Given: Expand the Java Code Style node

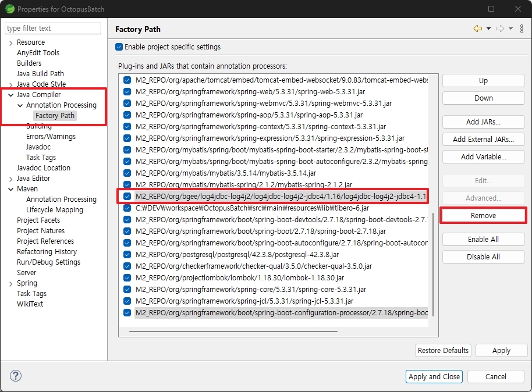Looking at the screenshot, I should click(11, 84).
